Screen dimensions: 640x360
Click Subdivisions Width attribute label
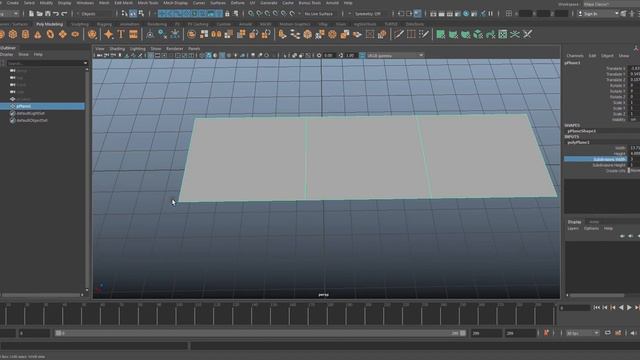point(609,159)
